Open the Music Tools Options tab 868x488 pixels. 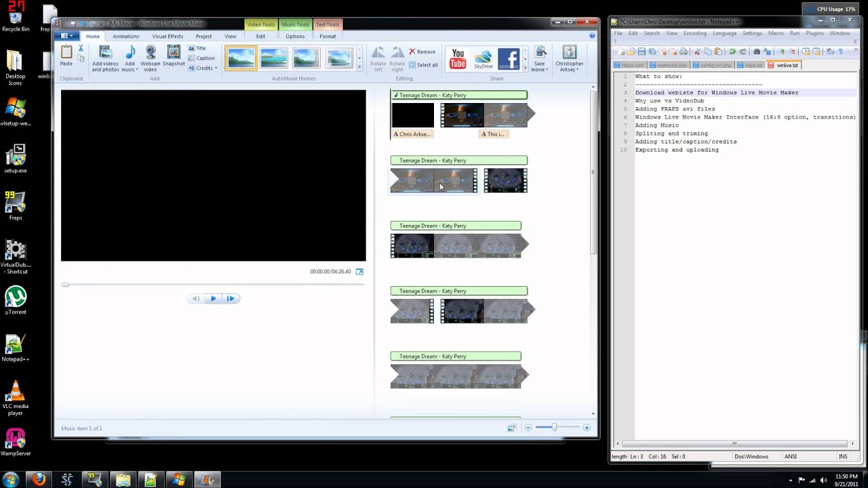tap(295, 37)
